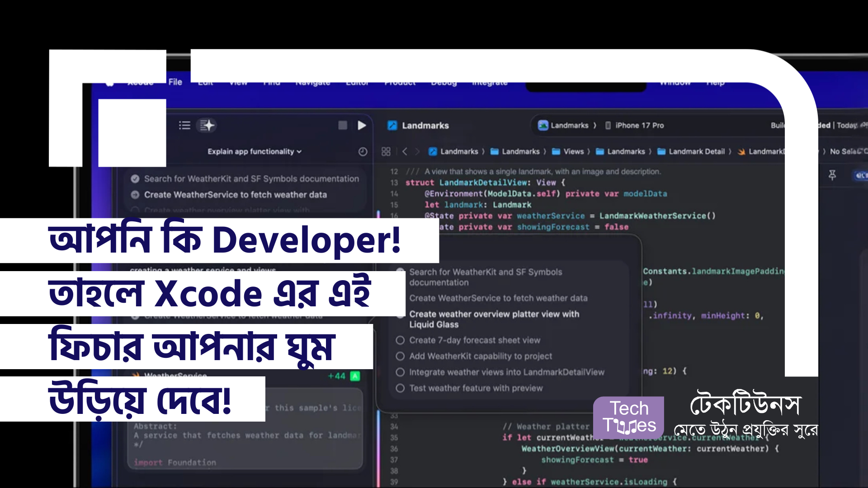The image size is (868, 488).
Task: Click line number 36 in the gutter
Action: click(x=394, y=449)
